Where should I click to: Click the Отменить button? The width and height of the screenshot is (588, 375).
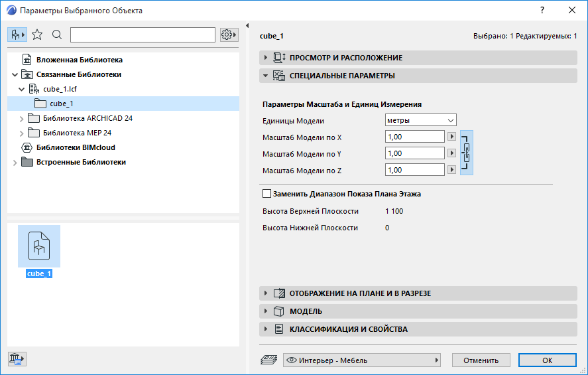pyautogui.click(x=481, y=360)
